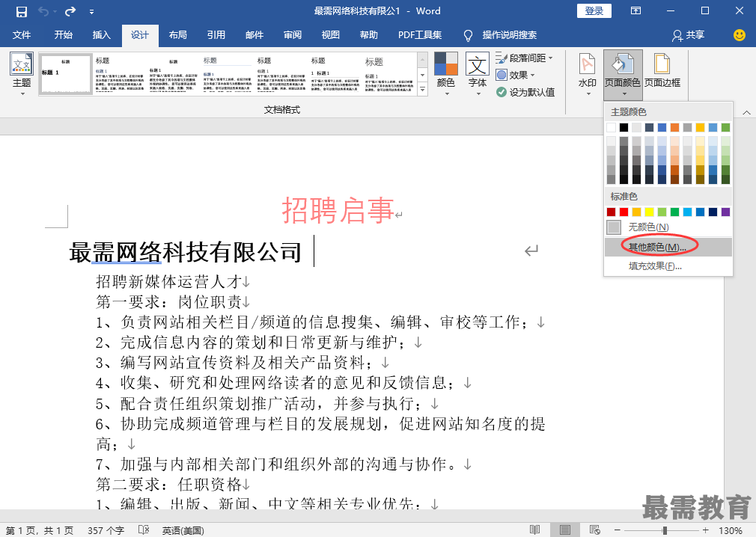
Task: Click 设为默认值 set as default
Action: pos(525,92)
